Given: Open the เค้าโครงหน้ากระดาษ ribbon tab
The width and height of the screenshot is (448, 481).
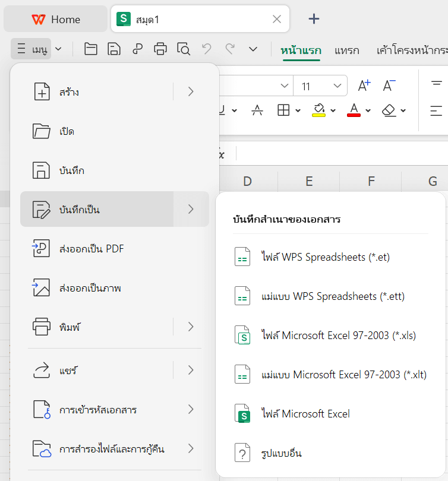Looking at the screenshot, I should coord(412,50).
